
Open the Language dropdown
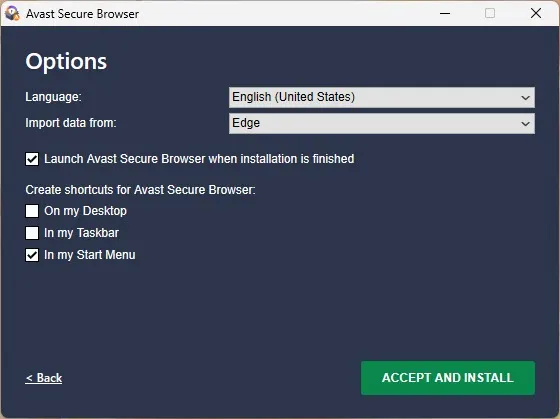(x=382, y=97)
